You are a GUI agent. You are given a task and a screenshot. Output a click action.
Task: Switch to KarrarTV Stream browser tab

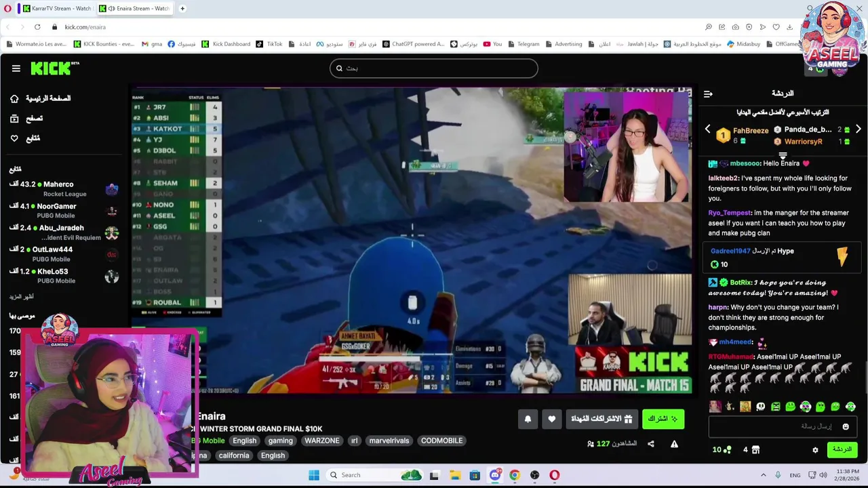pyautogui.click(x=57, y=8)
